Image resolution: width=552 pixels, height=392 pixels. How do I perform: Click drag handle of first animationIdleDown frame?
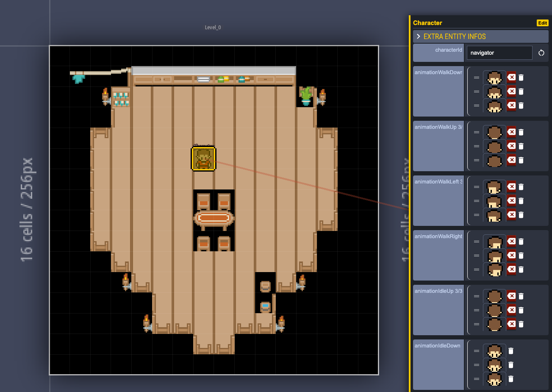click(476, 351)
